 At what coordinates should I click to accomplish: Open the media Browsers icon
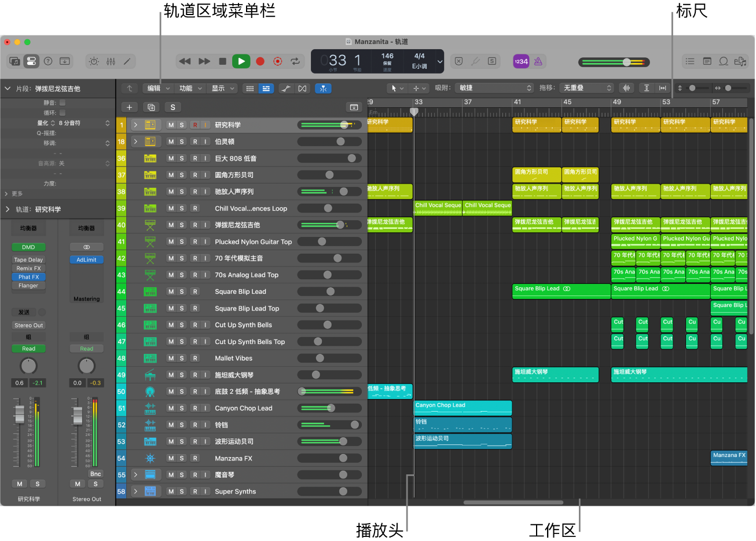point(740,61)
